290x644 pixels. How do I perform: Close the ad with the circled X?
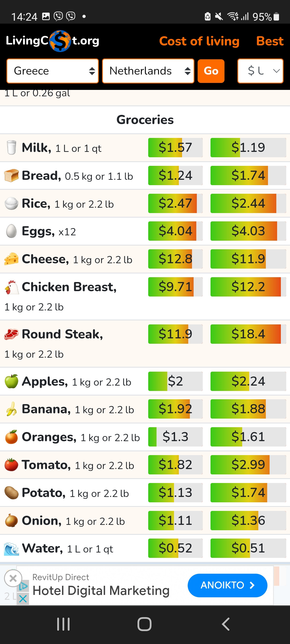[13, 578]
